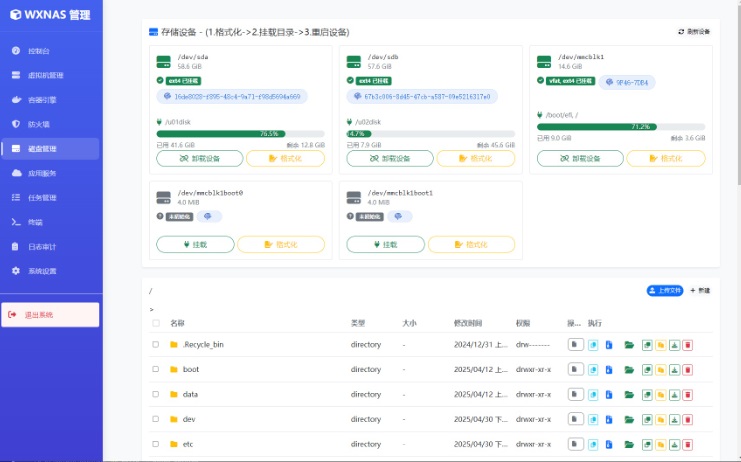Click the yellow copy icon for dev

point(661,419)
